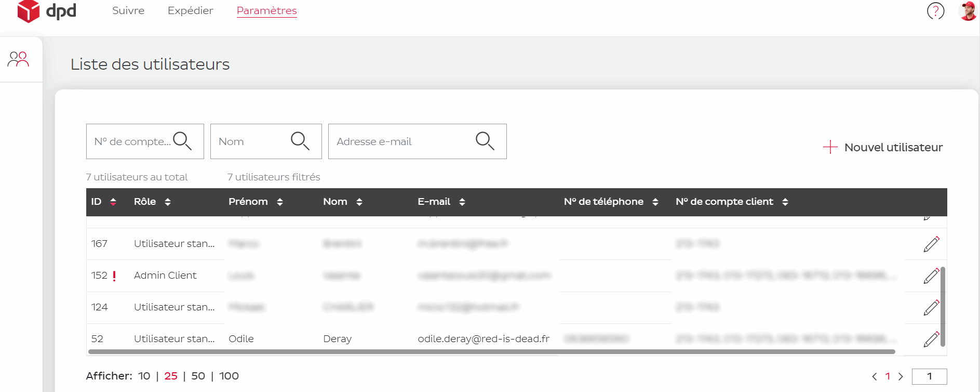Viewport: 980px width, 392px height.
Task: Open the Paramètres menu
Action: click(x=267, y=11)
